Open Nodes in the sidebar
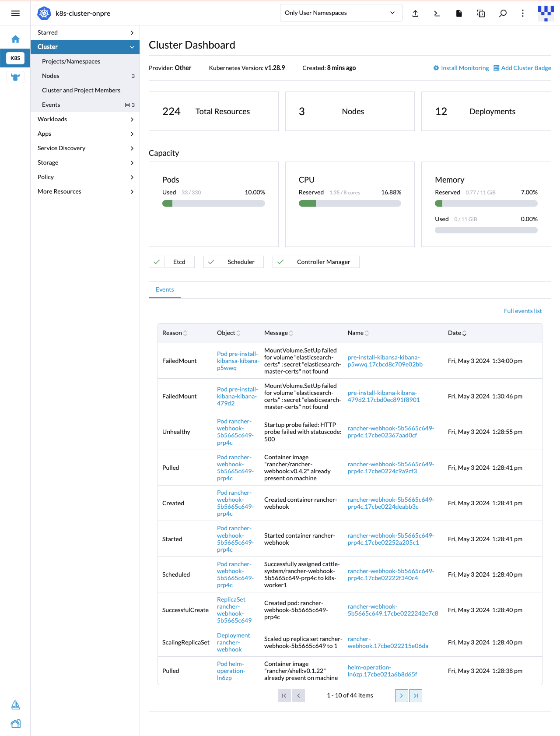The width and height of the screenshot is (560, 736). (x=85, y=76)
